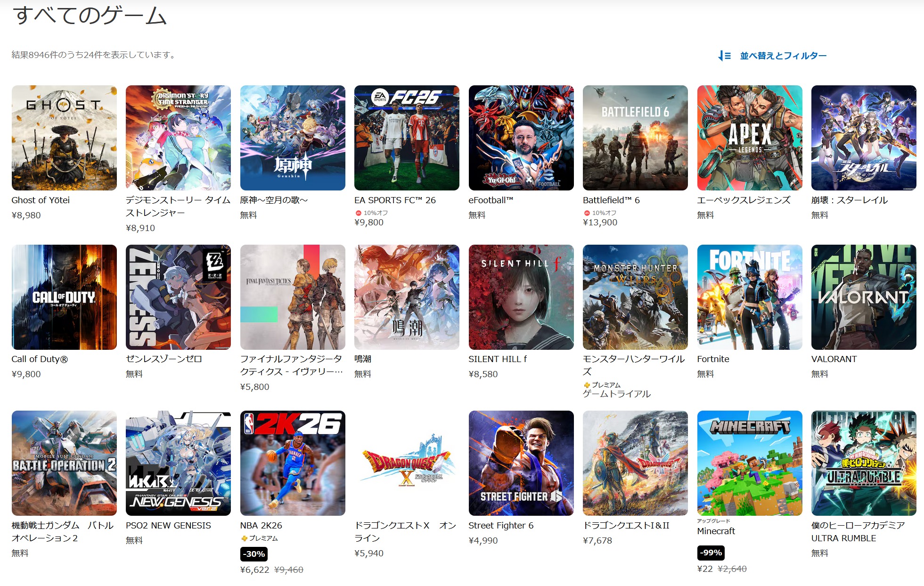Select Dragon Quest X Online logo

click(x=407, y=463)
